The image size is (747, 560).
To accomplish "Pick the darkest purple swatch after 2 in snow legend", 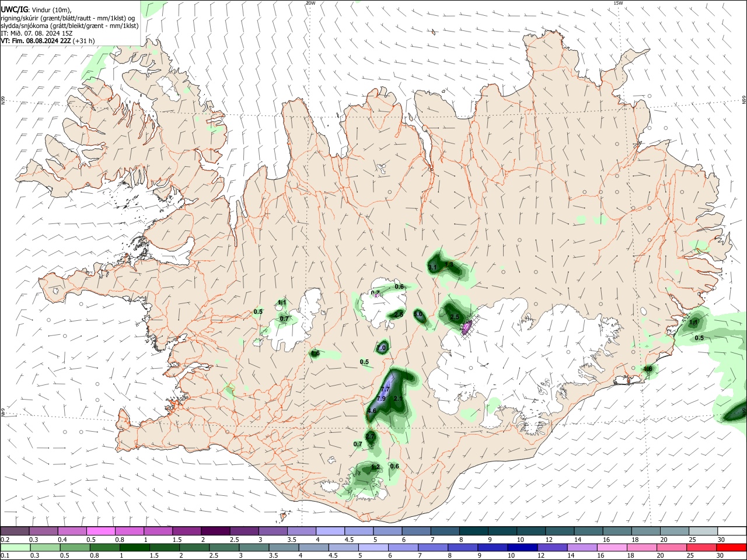I will pos(215,531).
